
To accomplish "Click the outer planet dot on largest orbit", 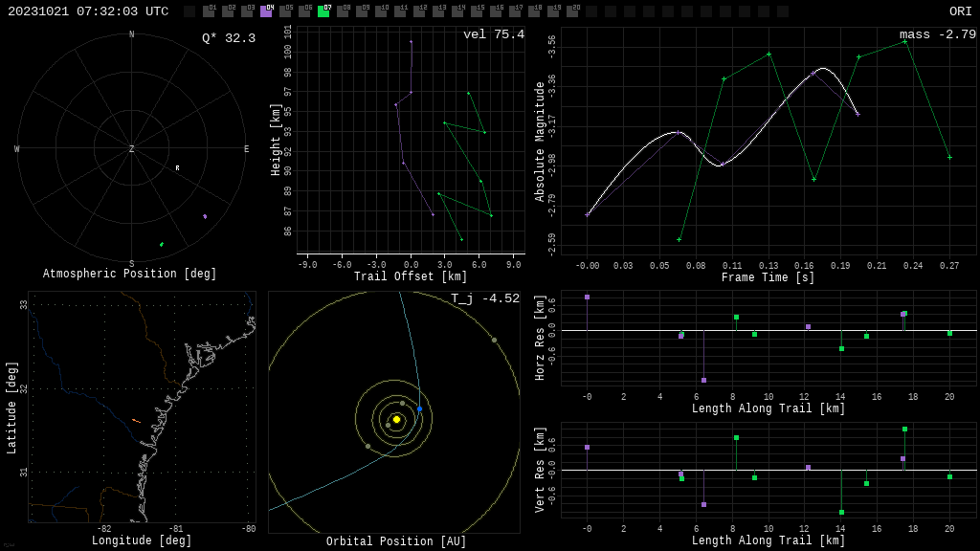I will pyautogui.click(x=494, y=340).
